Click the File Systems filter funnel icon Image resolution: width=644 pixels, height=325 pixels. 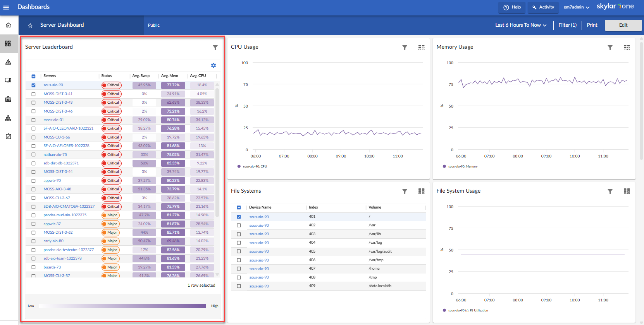405,191
